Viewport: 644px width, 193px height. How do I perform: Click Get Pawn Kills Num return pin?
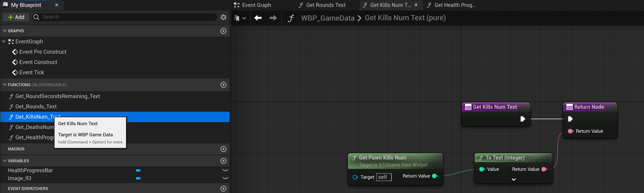click(x=435, y=176)
